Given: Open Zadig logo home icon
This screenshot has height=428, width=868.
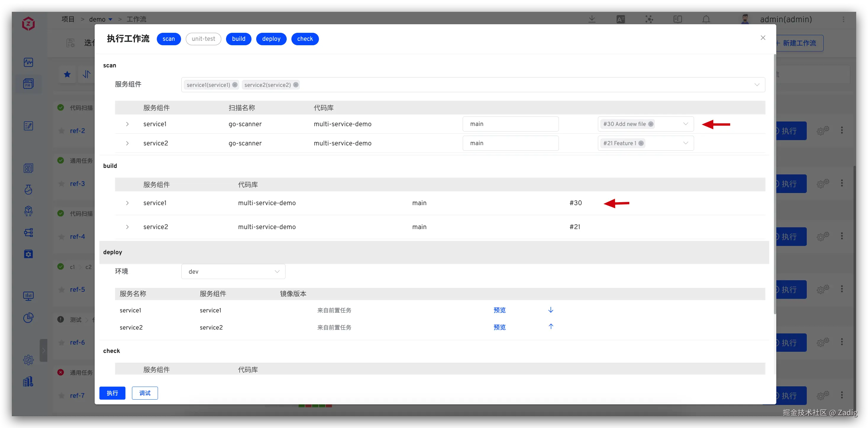Looking at the screenshot, I should (28, 24).
